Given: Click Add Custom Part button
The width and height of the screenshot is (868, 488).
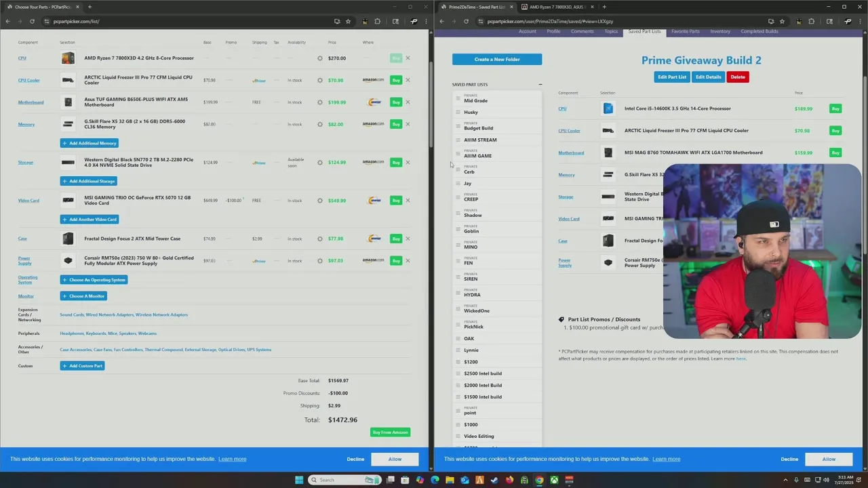Looking at the screenshot, I should click(83, 366).
